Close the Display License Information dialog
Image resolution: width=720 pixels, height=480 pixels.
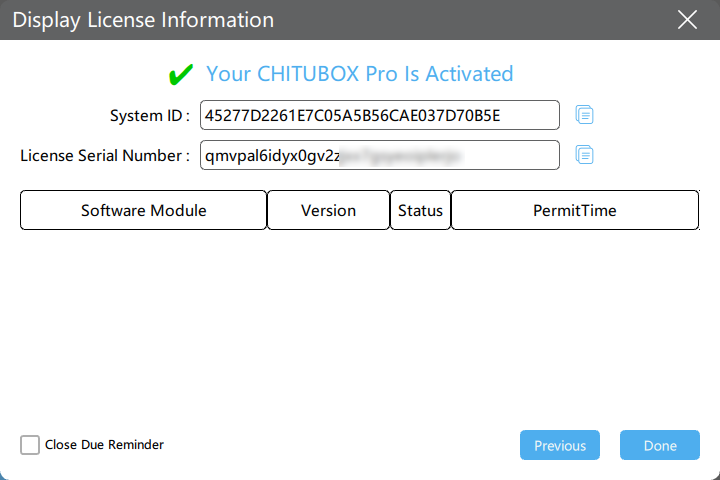[x=687, y=20]
